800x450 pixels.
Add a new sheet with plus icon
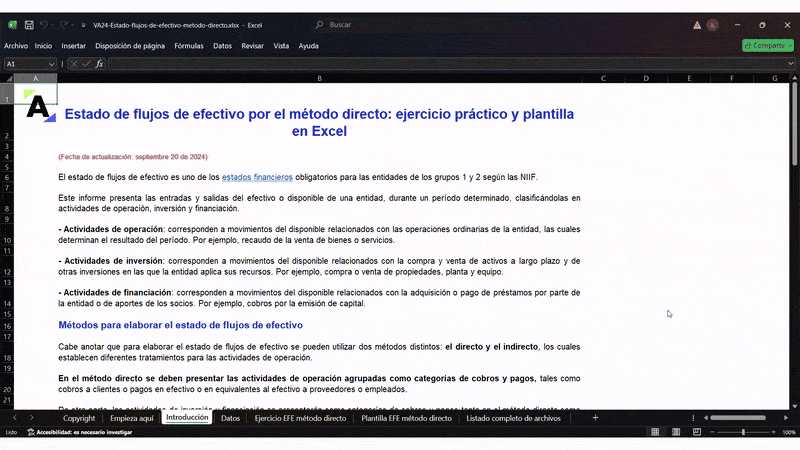595,418
